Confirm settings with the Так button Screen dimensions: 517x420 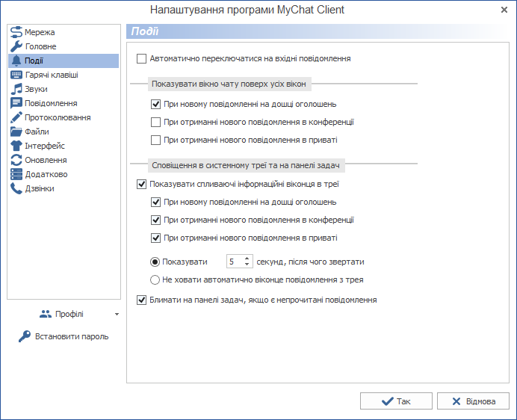[396, 401]
